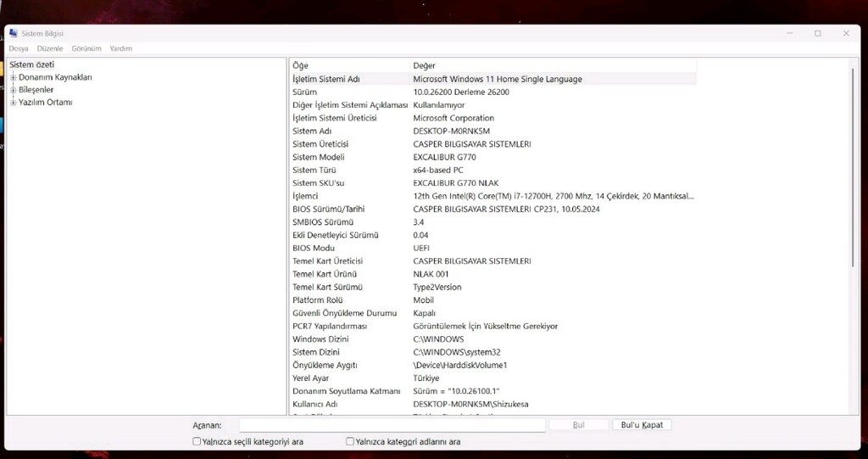Screen dimensions: 868x459
Task: Select the Donanım Kaynakları tree label
Action: coord(55,77)
